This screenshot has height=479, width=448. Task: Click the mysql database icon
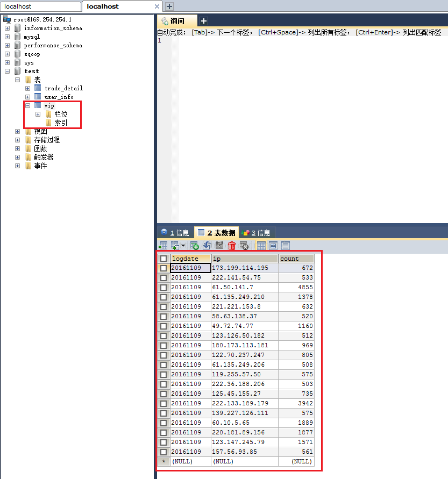tap(18, 37)
